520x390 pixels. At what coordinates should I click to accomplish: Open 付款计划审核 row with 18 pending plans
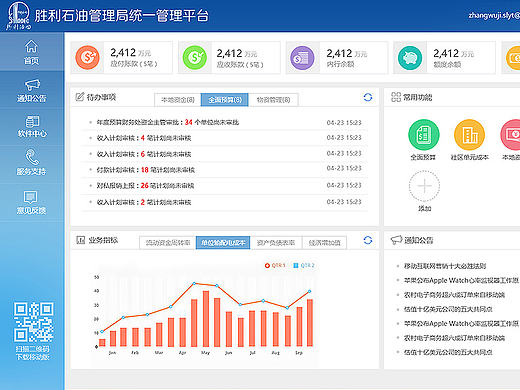[225, 169]
